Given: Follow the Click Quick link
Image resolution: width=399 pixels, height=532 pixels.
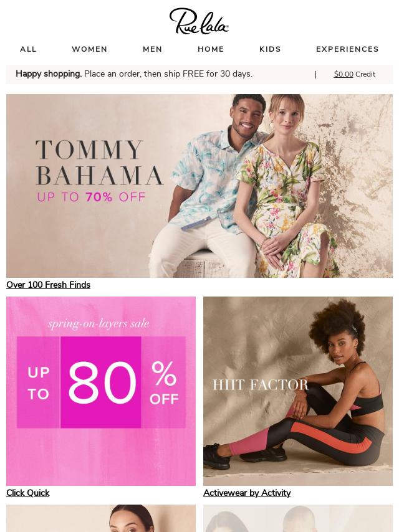Looking at the screenshot, I should click(x=28, y=493).
